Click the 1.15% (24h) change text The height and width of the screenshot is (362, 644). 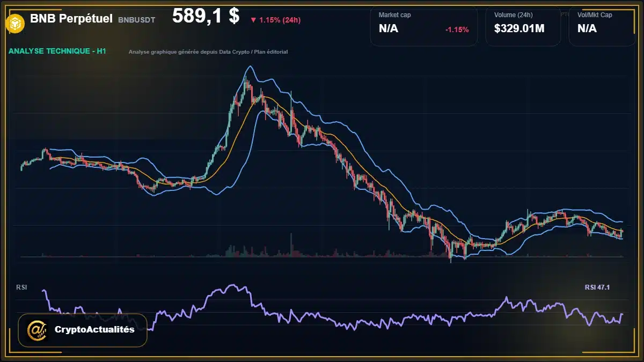pos(280,20)
